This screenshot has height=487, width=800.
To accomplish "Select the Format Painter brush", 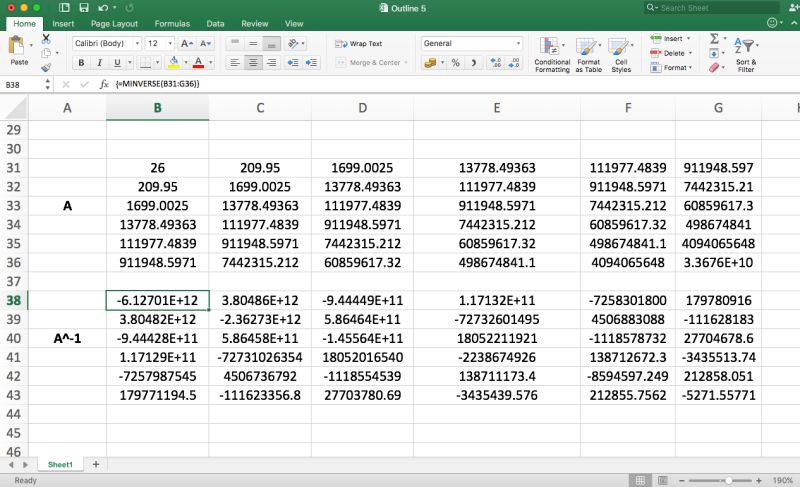I will [46, 67].
